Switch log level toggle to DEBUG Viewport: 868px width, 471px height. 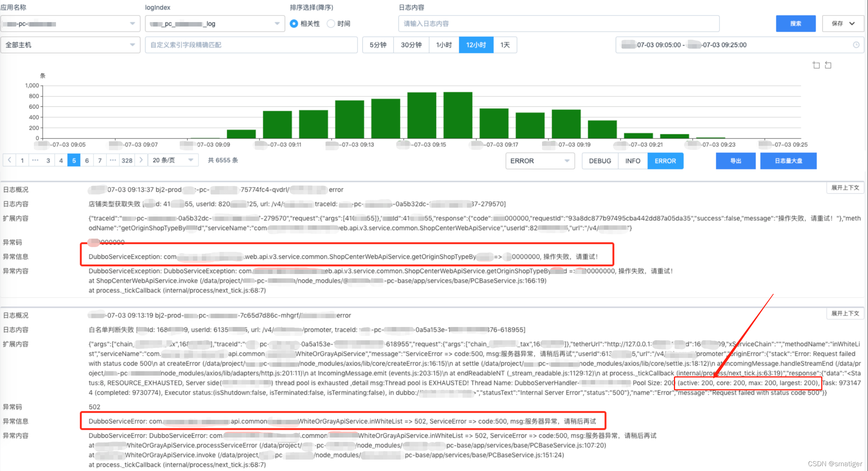[x=600, y=161]
